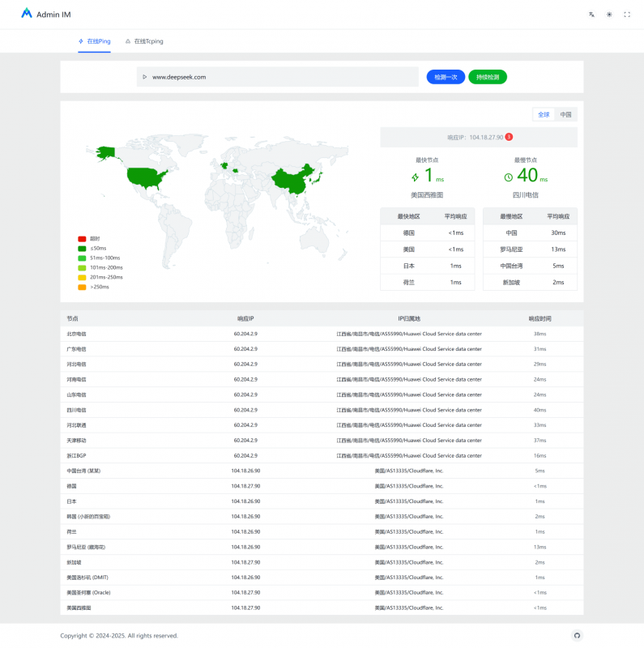The image size is (644, 648).
Task: Click the red badge beside response IP
Action: pos(509,137)
